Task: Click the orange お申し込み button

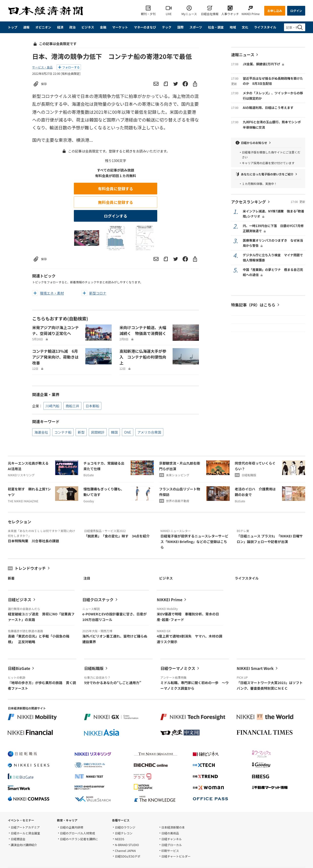Action: click(274, 11)
